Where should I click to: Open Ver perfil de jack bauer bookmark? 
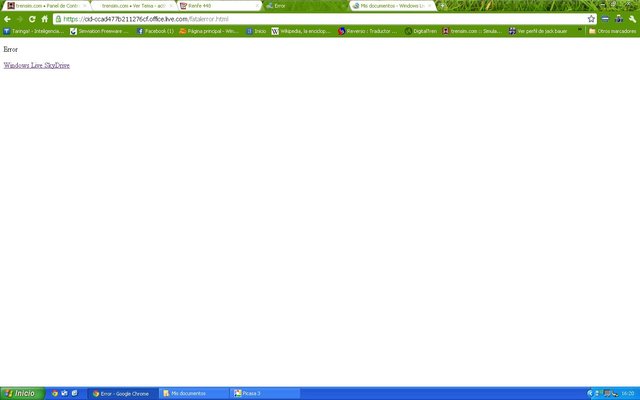(x=538, y=31)
